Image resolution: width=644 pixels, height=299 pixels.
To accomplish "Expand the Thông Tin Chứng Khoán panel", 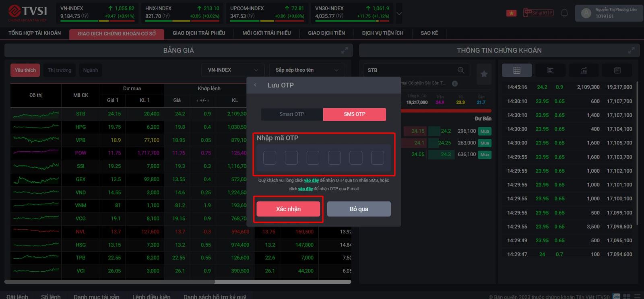I will point(631,50).
